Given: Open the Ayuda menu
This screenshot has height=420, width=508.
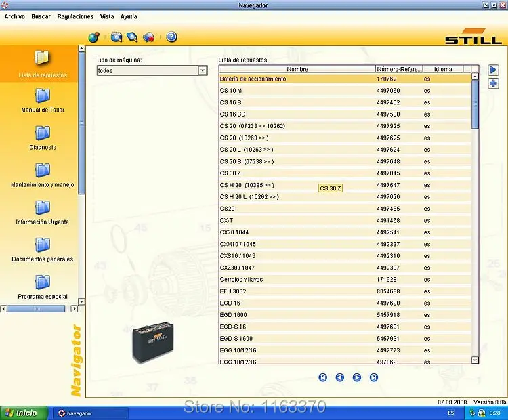Looking at the screenshot, I should pos(129,16).
